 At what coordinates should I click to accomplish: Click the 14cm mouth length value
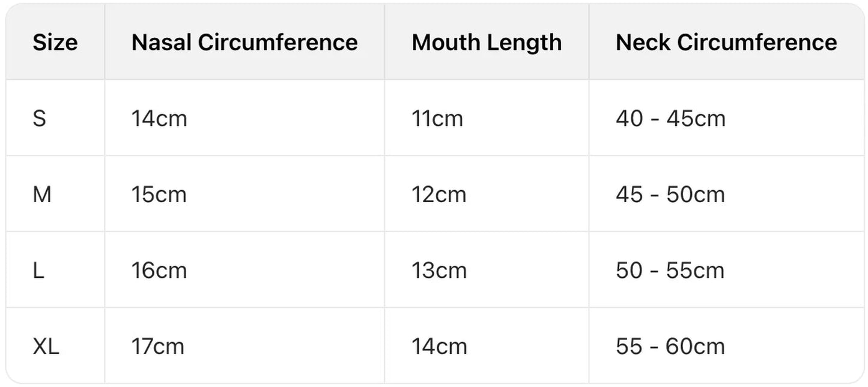point(439,346)
